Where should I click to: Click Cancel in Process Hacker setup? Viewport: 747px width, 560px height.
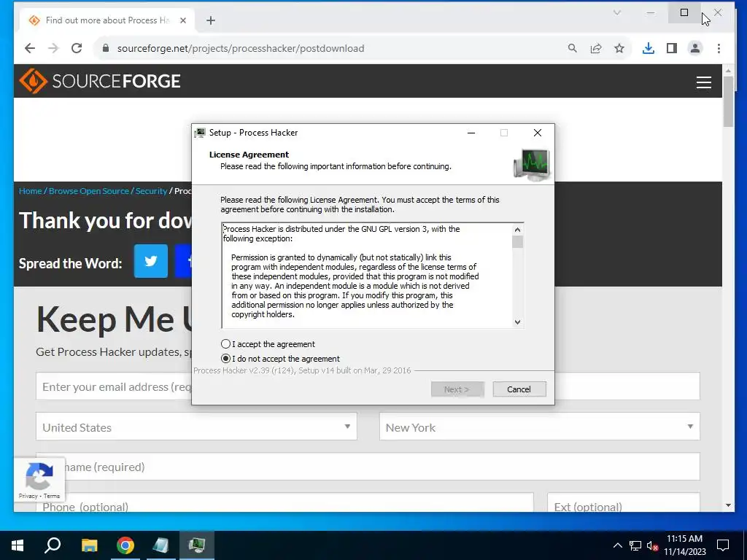519,389
